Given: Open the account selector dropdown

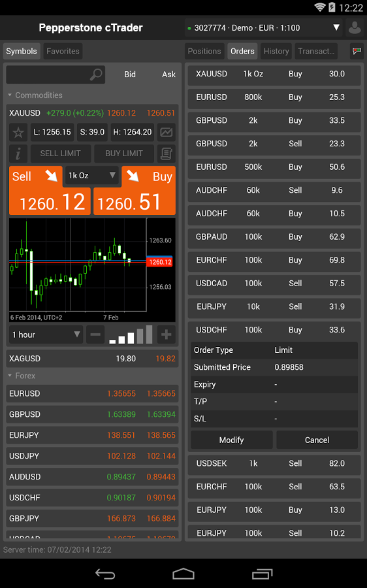Looking at the screenshot, I should click(x=264, y=27).
